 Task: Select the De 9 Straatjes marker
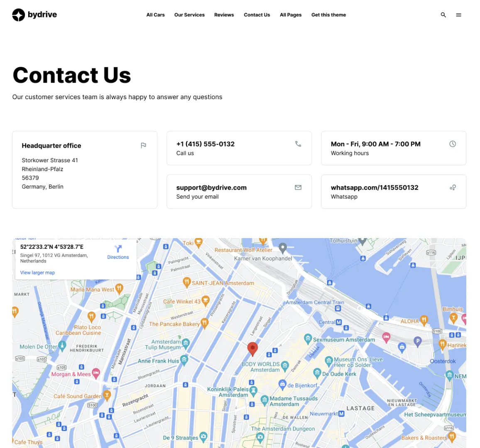[203, 437]
